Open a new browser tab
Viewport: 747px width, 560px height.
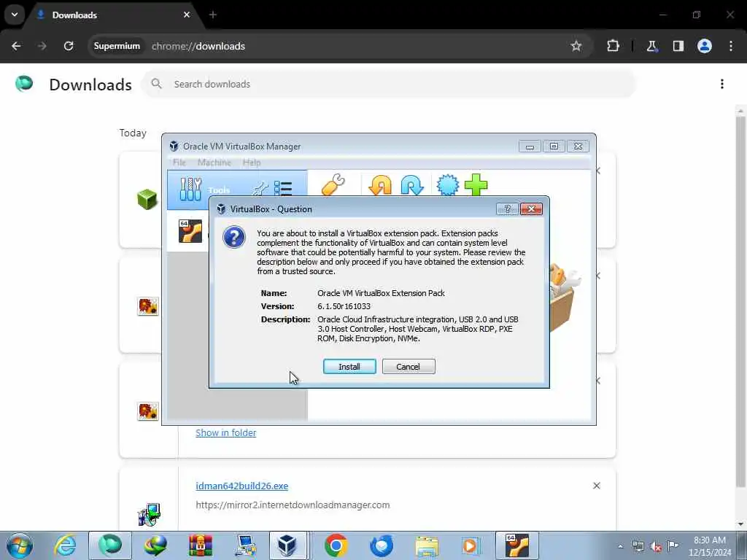coord(213,15)
